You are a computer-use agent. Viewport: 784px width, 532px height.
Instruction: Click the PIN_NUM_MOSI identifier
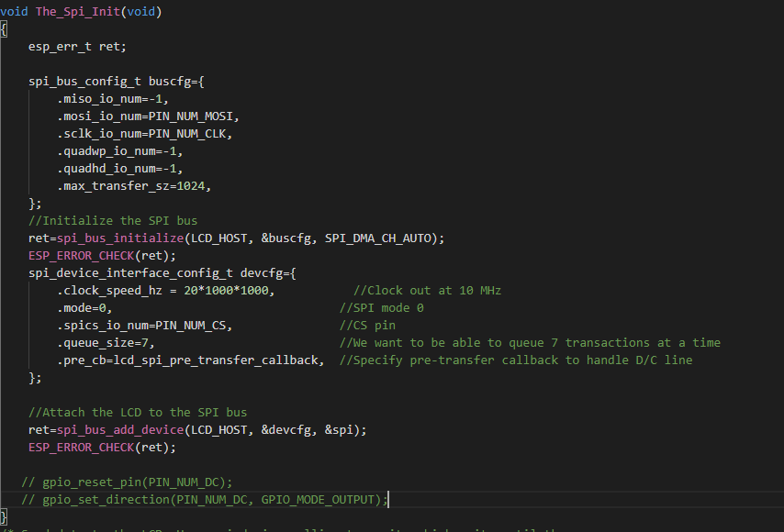[191, 116]
